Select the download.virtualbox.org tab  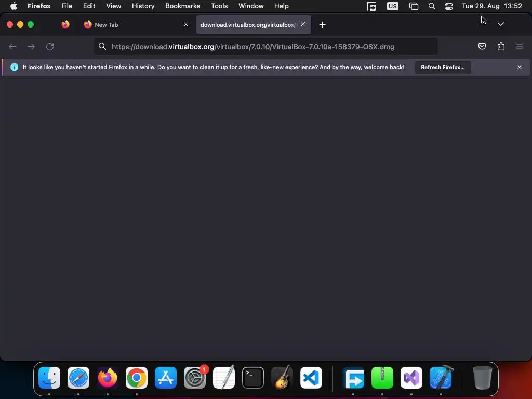tap(254, 25)
